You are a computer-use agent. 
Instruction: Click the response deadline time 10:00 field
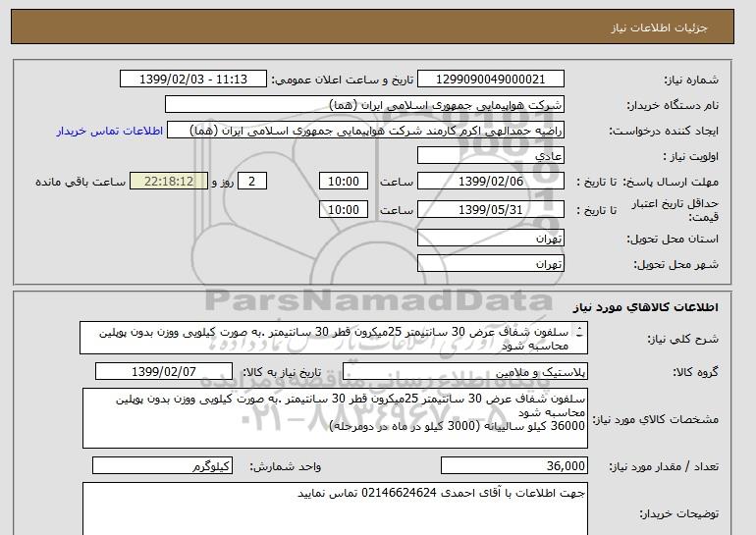[x=344, y=182]
